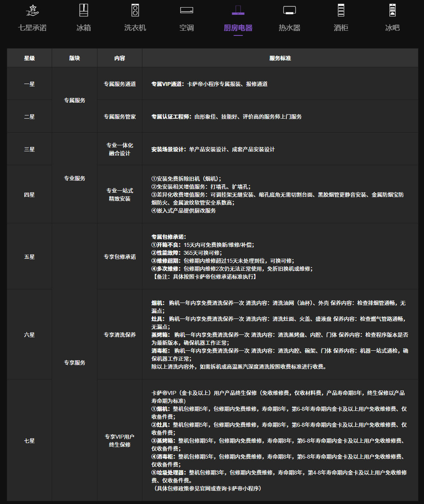
Task: Select the 三星 row cell
Action: [29, 149]
